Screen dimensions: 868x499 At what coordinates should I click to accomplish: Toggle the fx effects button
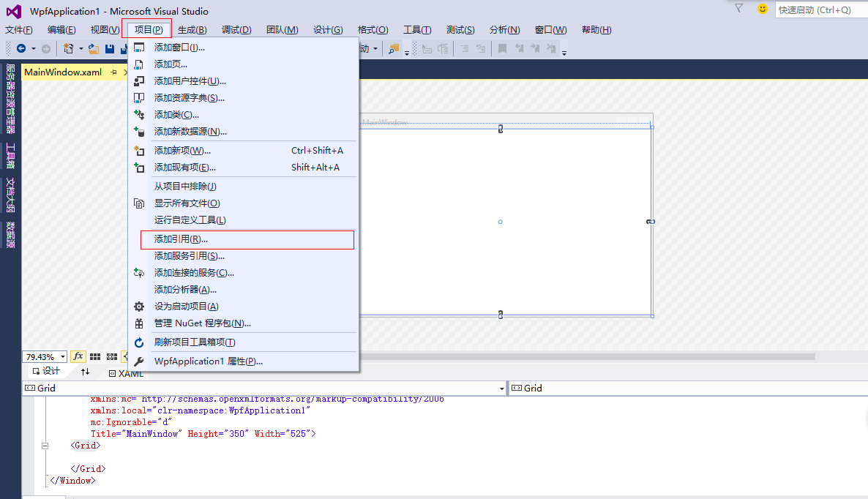point(78,357)
